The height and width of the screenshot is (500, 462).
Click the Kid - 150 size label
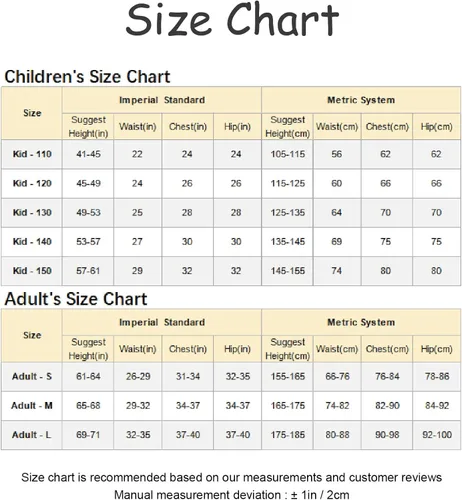click(32, 271)
